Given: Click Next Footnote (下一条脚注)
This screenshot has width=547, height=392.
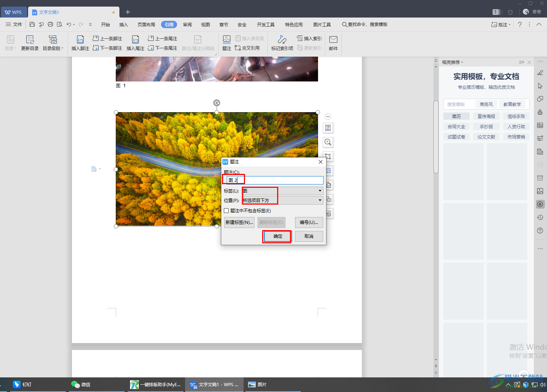Looking at the screenshot, I should 107,48.
